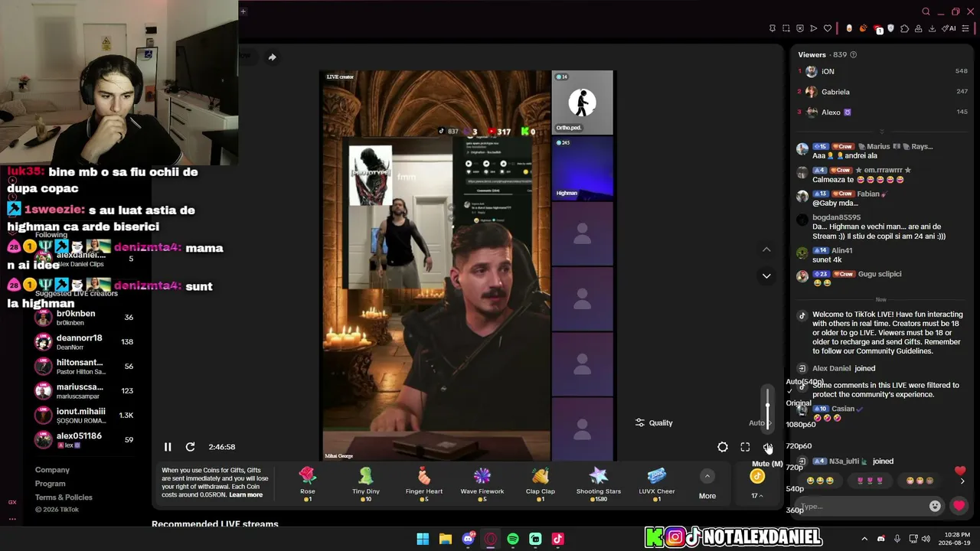Click the Learn more link about Coins
Image resolution: width=980 pixels, height=551 pixels.
pyautogui.click(x=246, y=495)
